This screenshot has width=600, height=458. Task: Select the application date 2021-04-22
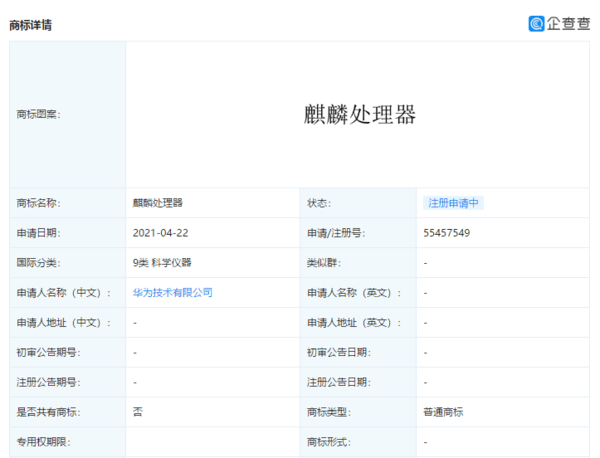tap(158, 233)
